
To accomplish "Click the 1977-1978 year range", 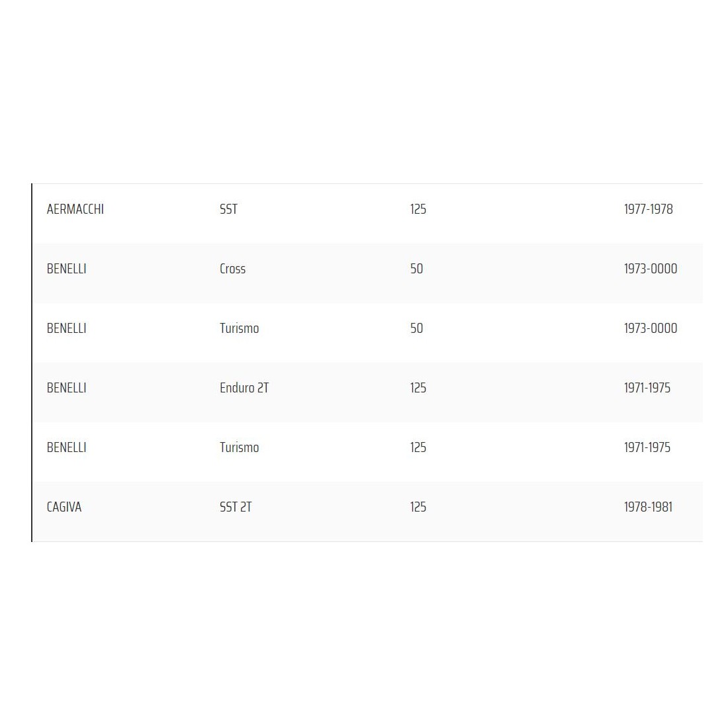I will (x=648, y=209).
